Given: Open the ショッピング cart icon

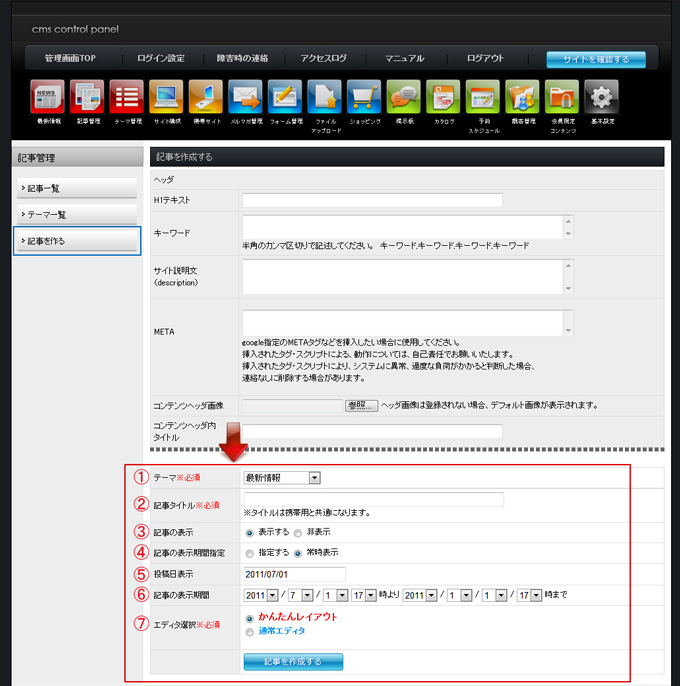Looking at the screenshot, I should point(364,97).
